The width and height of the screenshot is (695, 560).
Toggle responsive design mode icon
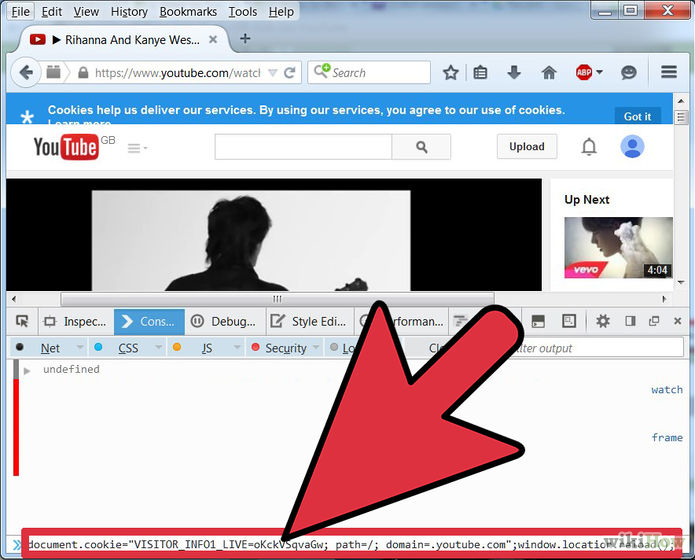(x=569, y=321)
